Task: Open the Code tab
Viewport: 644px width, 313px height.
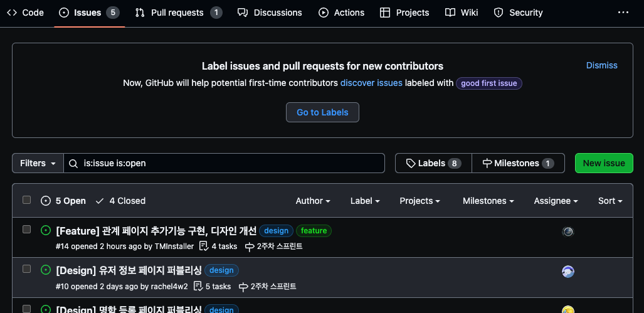Action: [25, 13]
